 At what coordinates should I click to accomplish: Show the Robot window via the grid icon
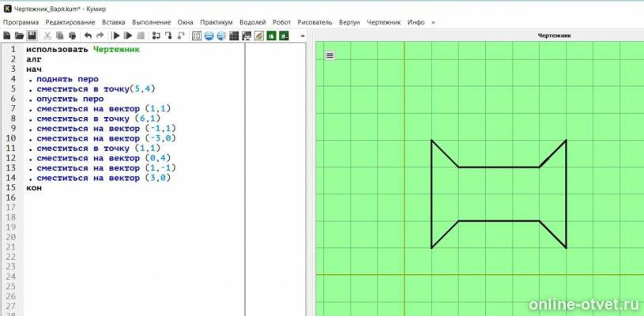coord(234,36)
